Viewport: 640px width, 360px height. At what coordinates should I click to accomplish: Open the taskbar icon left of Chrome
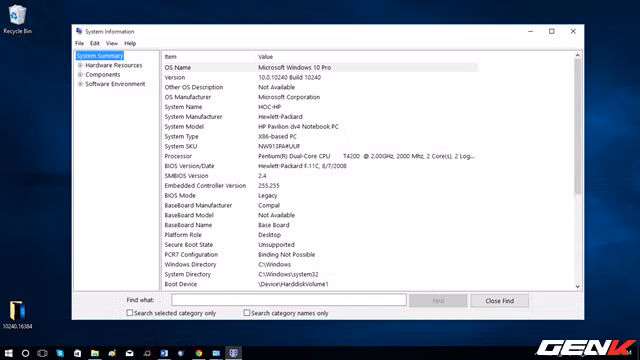181,353
